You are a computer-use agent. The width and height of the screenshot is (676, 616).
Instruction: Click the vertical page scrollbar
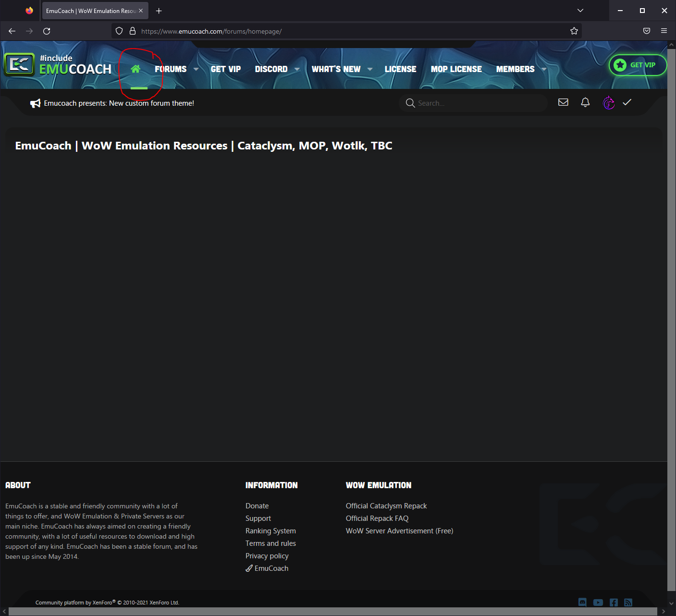click(x=671, y=320)
